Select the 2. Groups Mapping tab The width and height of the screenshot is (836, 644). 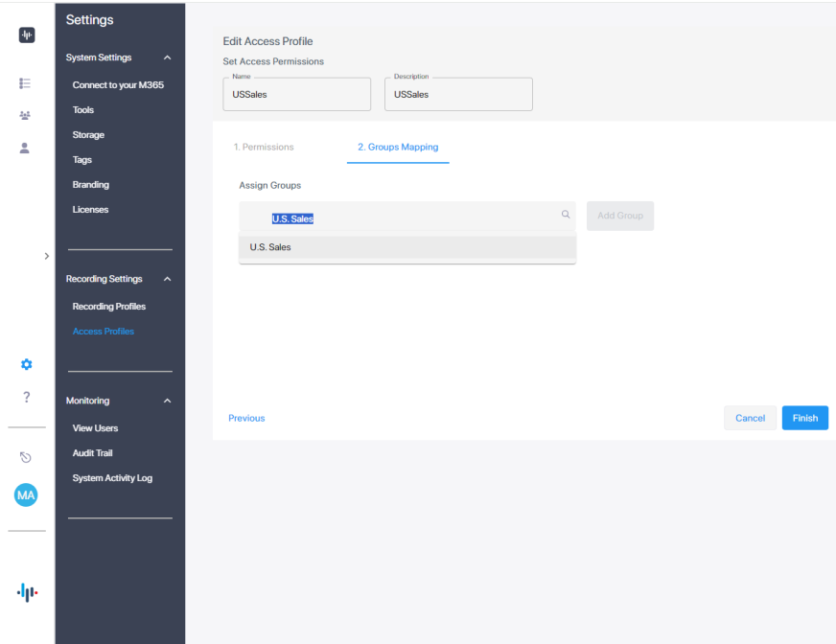coord(398,148)
